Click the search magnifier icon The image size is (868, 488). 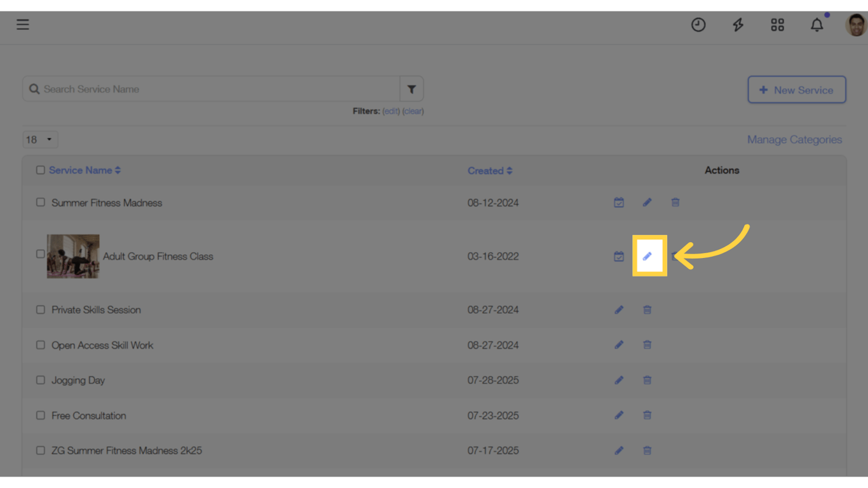(34, 88)
